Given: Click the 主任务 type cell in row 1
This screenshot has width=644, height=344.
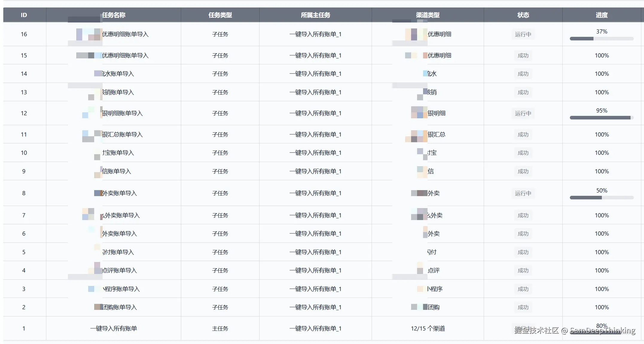Looking at the screenshot, I should tap(220, 328).
